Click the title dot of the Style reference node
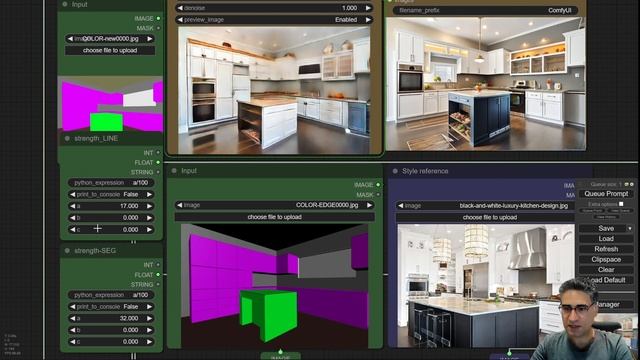 395,171
